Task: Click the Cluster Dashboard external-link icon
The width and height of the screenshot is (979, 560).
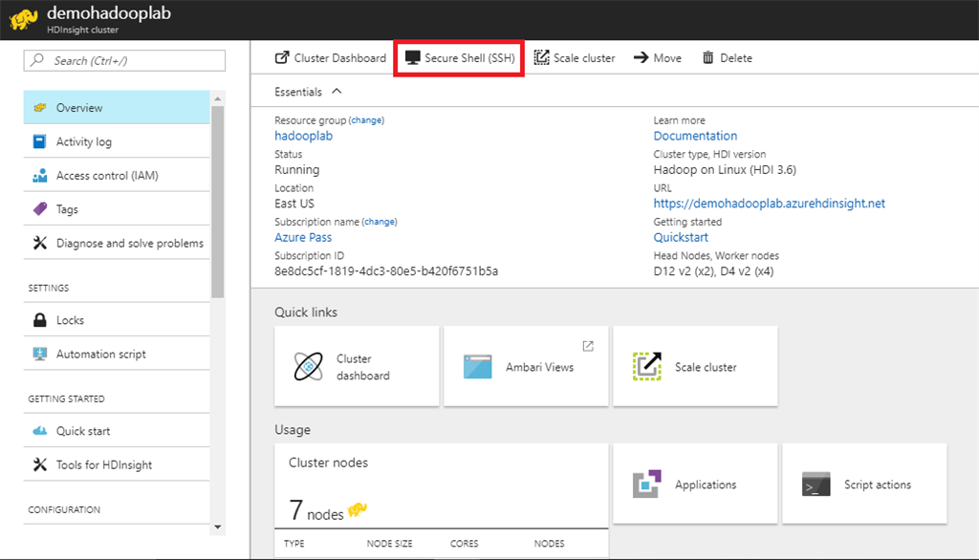Action: click(x=282, y=58)
